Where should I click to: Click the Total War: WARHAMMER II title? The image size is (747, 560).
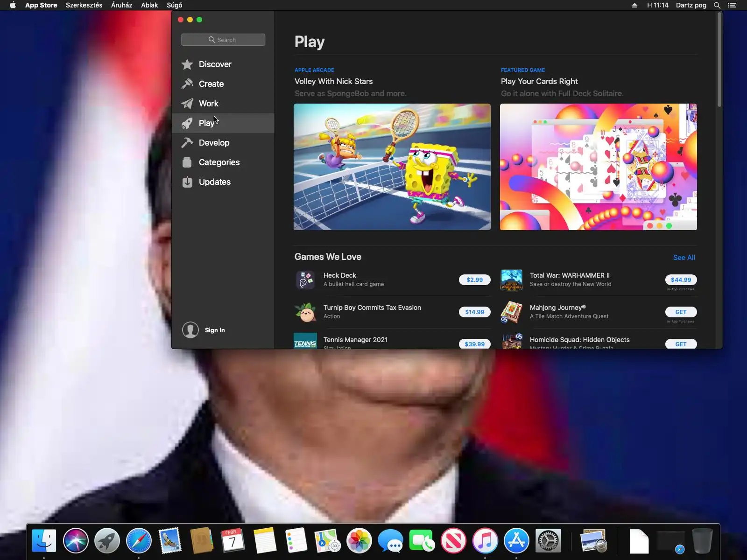click(570, 275)
